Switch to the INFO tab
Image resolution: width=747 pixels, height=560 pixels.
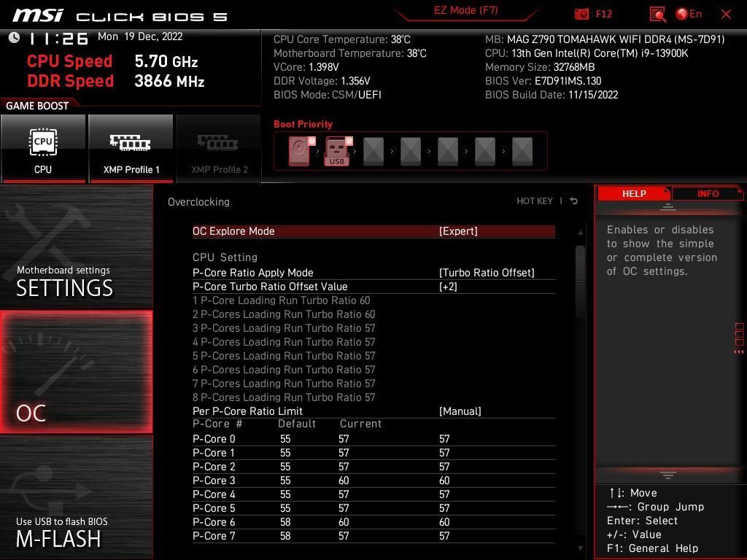(708, 193)
